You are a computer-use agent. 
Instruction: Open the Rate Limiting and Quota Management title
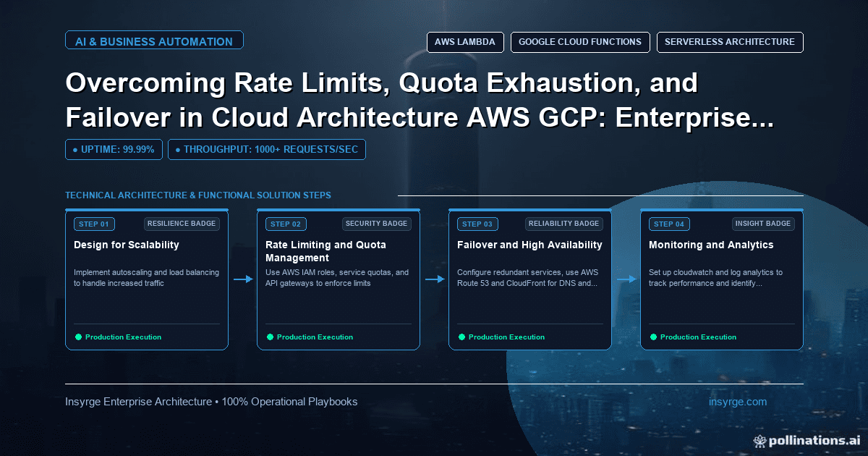click(x=325, y=251)
